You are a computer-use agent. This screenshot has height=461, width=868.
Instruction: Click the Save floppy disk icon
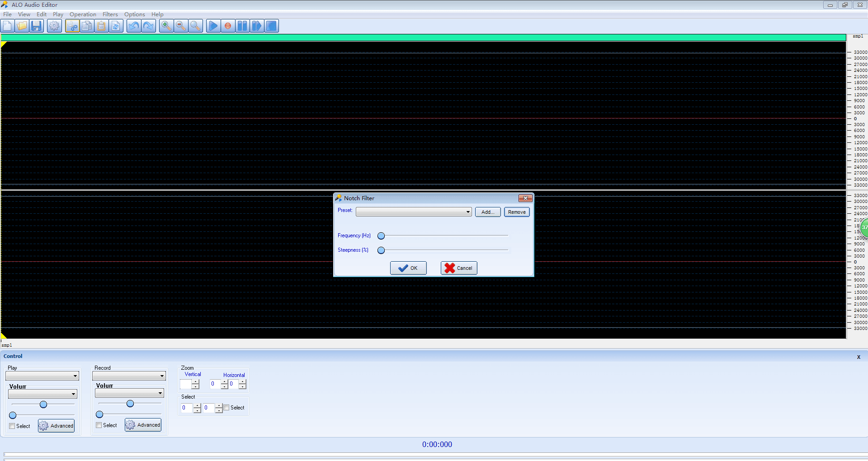pyautogui.click(x=37, y=26)
